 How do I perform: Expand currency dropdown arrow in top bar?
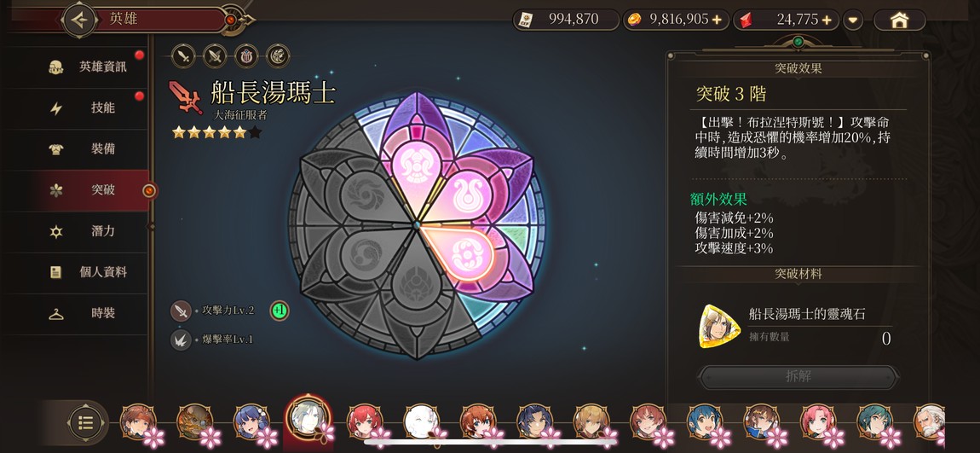click(x=852, y=20)
